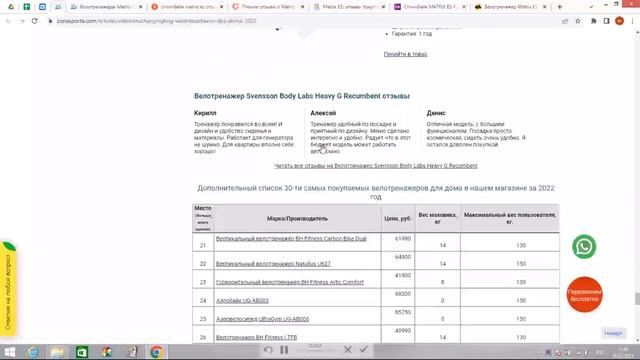Bookmark this page with the star icon
The width and height of the screenshot is (640, 360).
(578, 21)
